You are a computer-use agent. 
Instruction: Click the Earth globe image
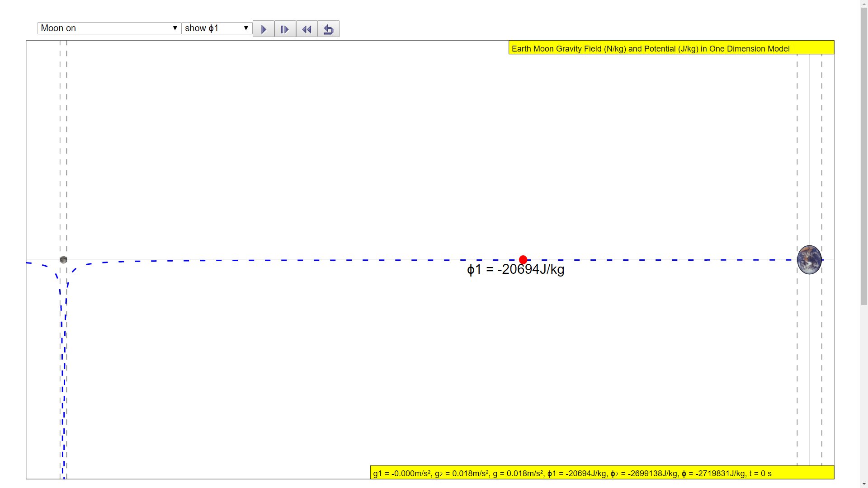pyautogui.click(x=809, y=260)
